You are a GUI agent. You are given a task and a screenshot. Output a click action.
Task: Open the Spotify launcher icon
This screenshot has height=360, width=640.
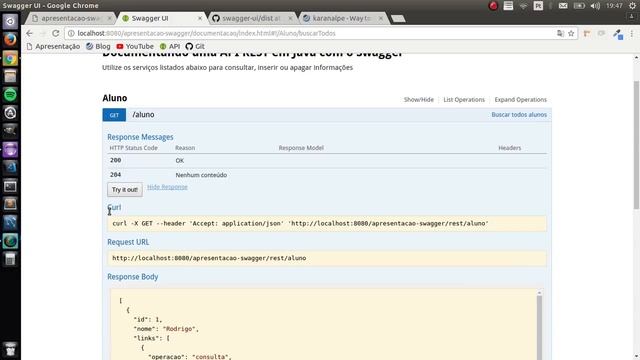click(10, 95)
